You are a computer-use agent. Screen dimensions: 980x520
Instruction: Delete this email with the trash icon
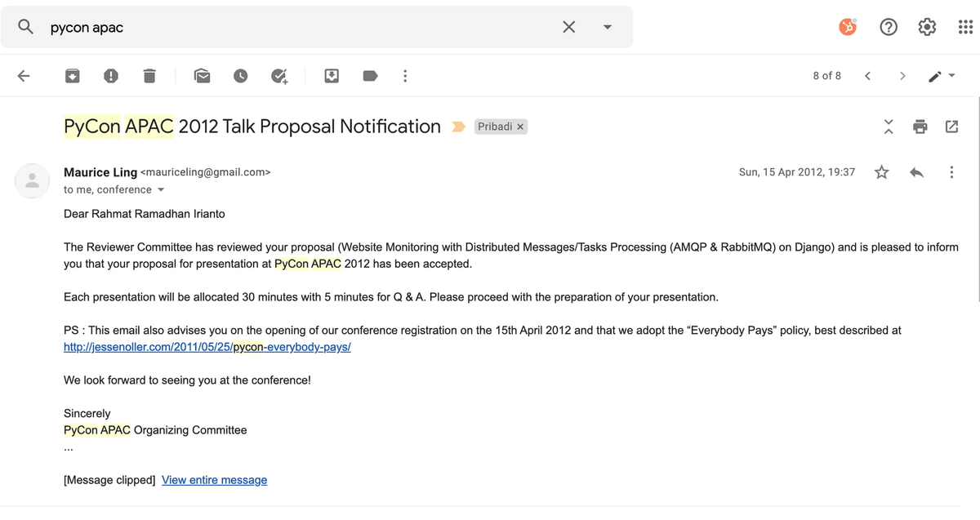149,76
